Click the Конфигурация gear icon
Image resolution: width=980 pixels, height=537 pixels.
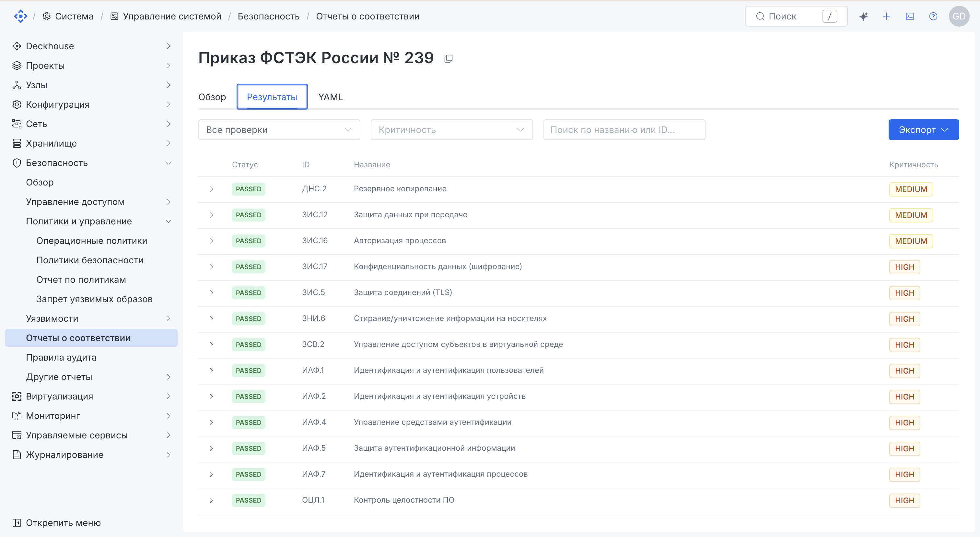point(17,104)
